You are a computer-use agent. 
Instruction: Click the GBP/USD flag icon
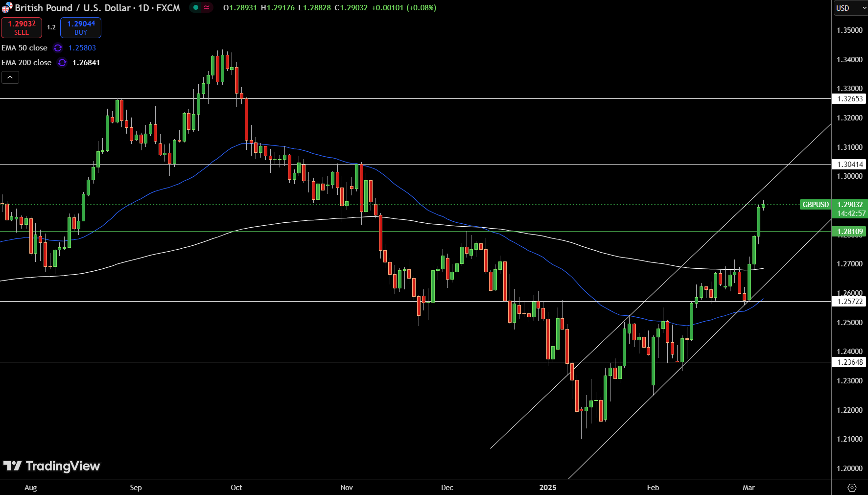pyautogui.click(x=7, y=8)
